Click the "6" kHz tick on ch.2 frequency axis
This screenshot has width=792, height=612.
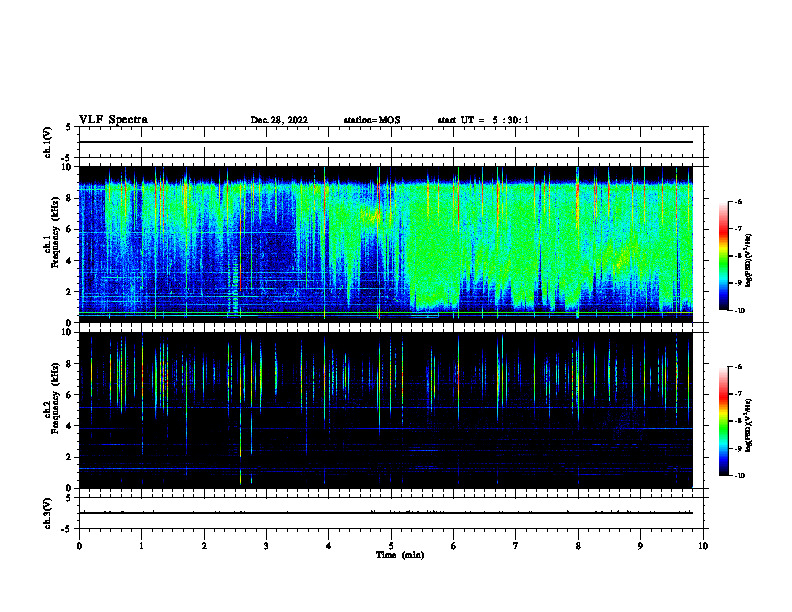70,395
